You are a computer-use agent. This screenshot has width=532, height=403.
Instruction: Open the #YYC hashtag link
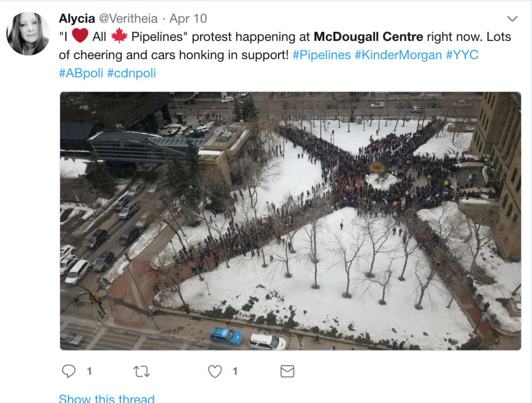click(462, 55)
